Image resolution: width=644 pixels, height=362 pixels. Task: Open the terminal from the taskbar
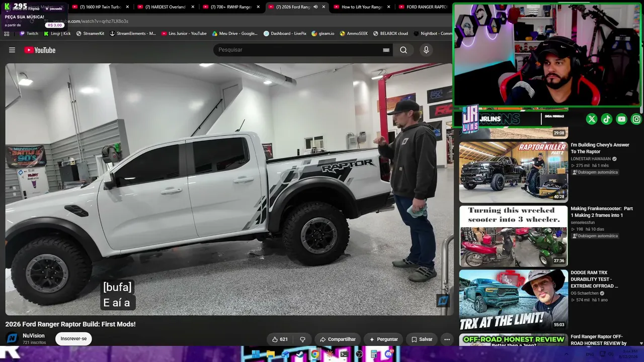pyautogui.click(x=344, y=354)
